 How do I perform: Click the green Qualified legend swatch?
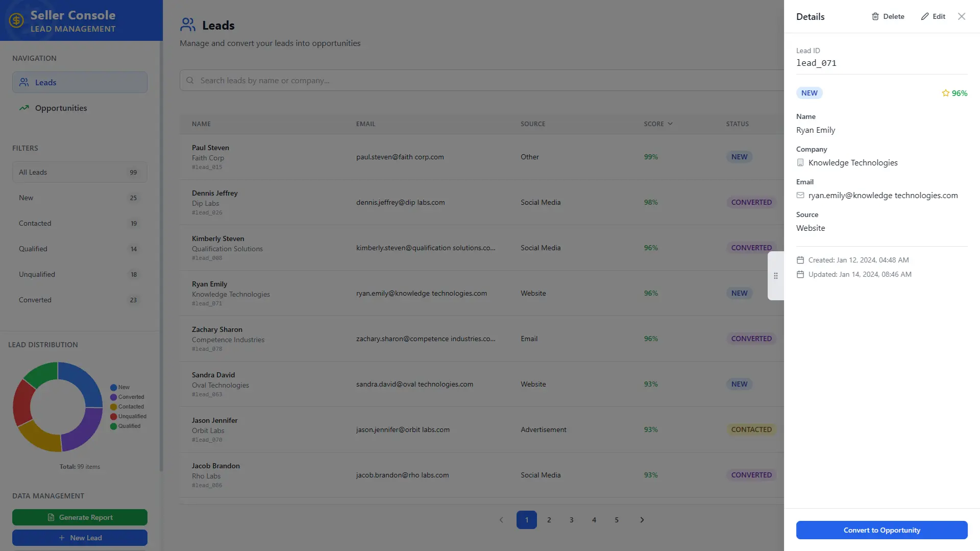coord(113,426)
